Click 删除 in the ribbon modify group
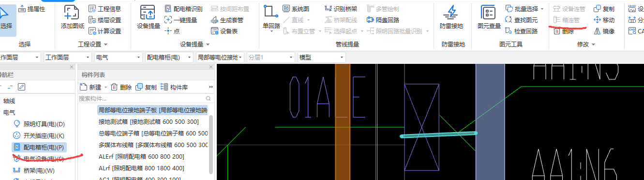The width and height of the screenshot is (644, 180). coord(564,31)
